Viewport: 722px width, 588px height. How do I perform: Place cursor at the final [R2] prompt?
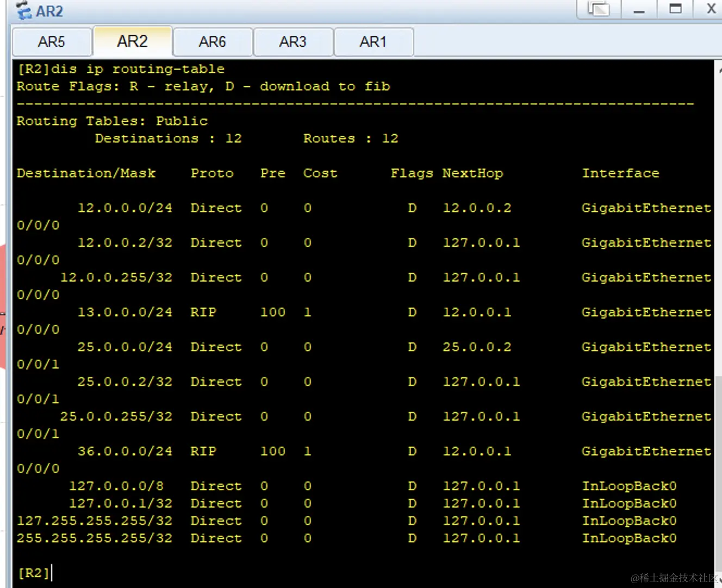(x=34, y=573)
